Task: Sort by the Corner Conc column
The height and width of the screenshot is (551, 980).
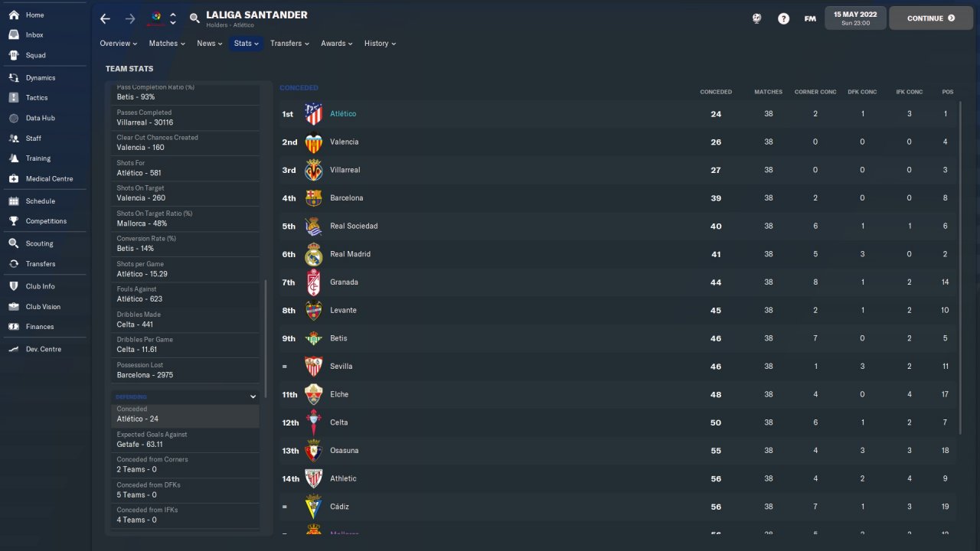Action: click(x=815, y=92)
